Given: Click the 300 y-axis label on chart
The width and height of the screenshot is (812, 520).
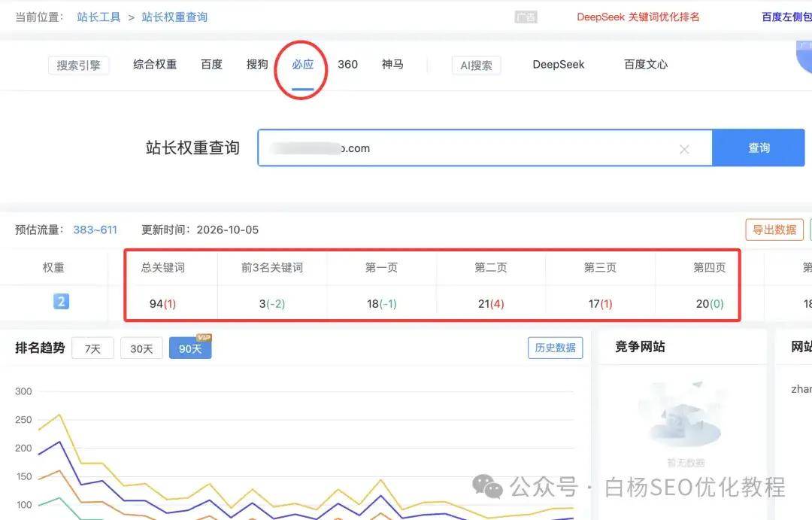Looking at the screenshot, I should pyautogui.click(x=23, y=391).
